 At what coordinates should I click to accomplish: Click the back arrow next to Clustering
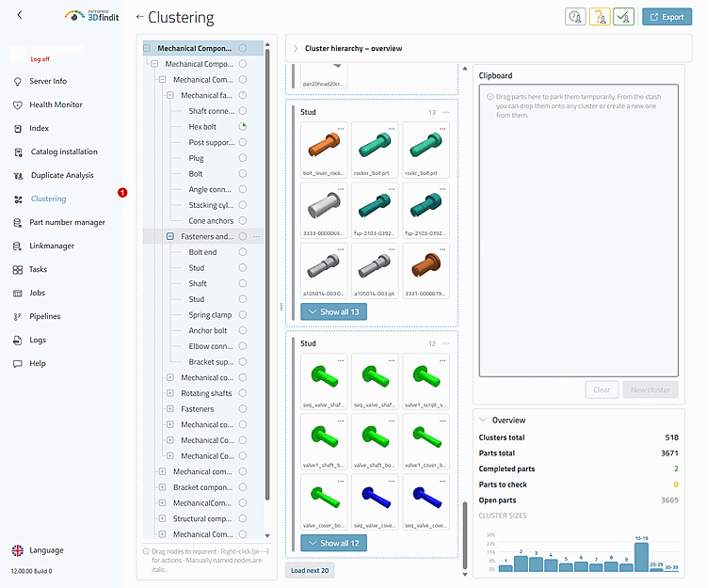139,17
